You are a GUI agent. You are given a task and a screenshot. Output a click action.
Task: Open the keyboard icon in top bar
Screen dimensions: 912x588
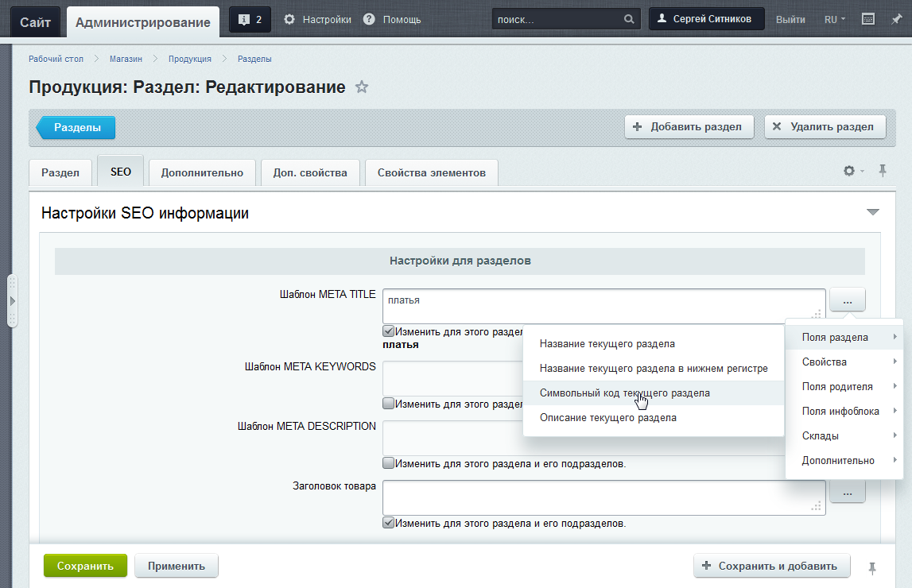tap(868, 19)
